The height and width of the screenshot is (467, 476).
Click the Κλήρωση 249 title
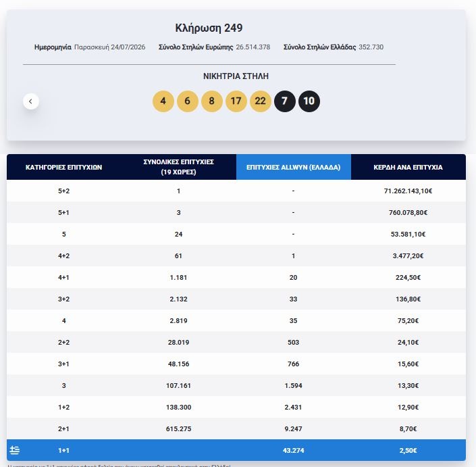click(209, 28)
